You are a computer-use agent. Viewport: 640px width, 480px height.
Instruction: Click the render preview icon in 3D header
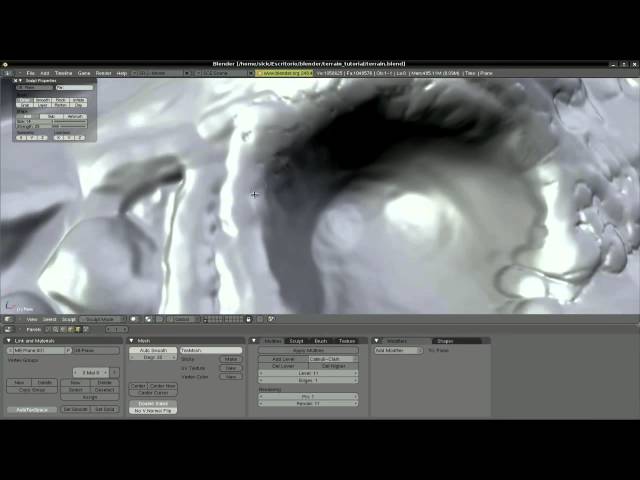tap(271, 319)
